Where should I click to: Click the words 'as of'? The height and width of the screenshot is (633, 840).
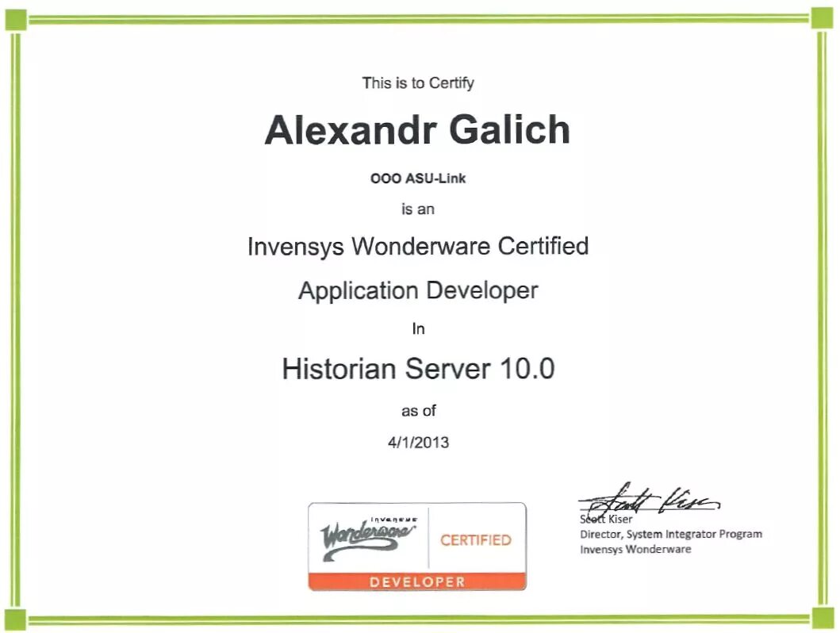(x=418, y=411)
